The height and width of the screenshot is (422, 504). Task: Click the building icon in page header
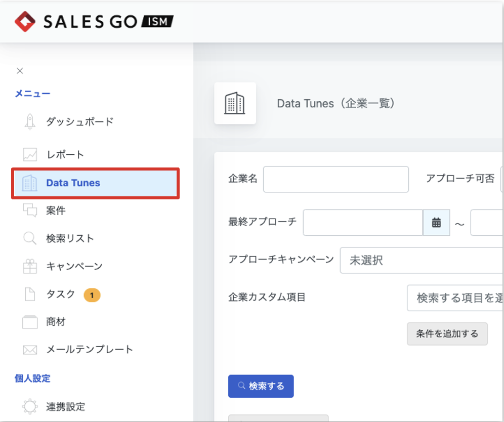[x=235, y=103]
